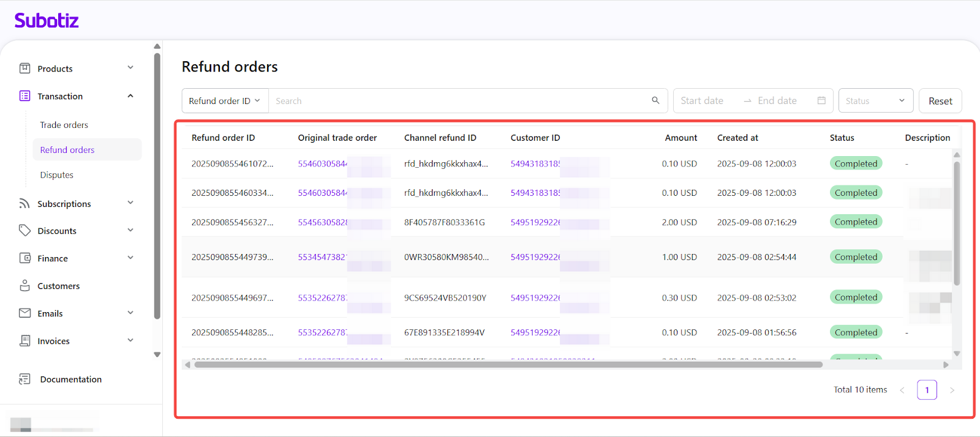Click the Subscriptions feed icon
Viewport: 980px width, 437px height.
24,203
